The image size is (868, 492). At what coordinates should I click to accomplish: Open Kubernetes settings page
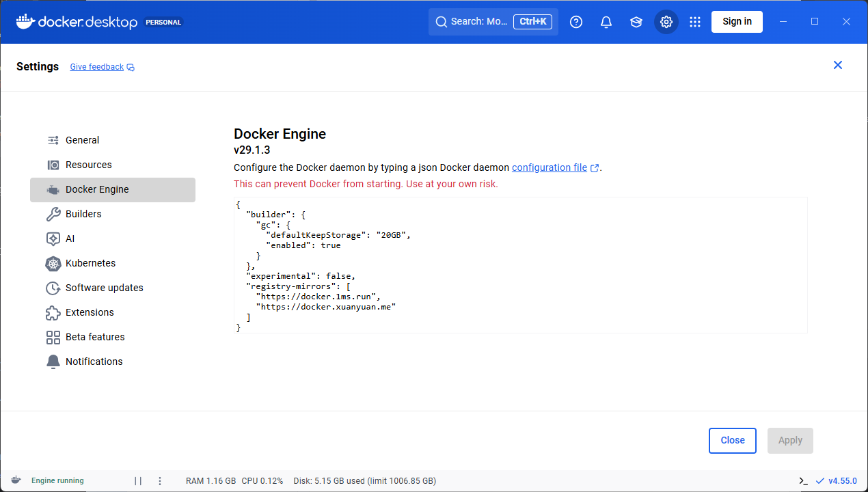(x=90, y=263)
